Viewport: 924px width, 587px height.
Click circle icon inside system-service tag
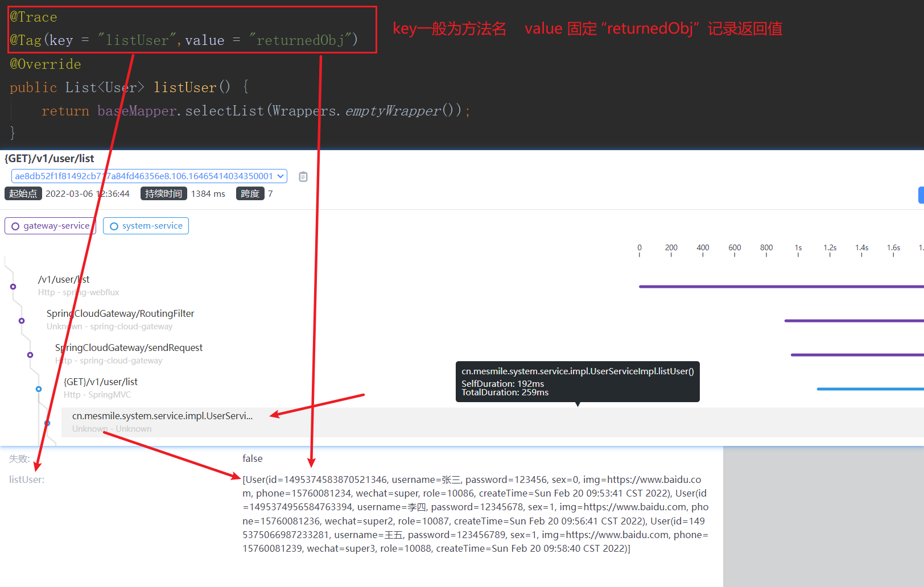pyautogui.click(x=114, y=226)
